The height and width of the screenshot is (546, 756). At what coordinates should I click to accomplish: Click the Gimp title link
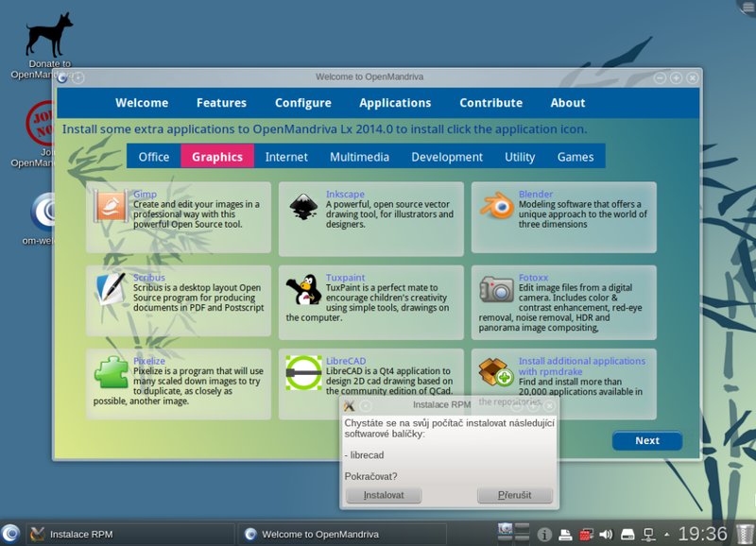(145, 195)
